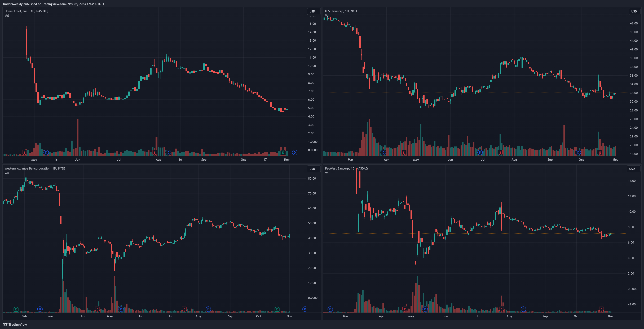
Task: Click PacWest May dividend marker
Action: pos(425,309)
